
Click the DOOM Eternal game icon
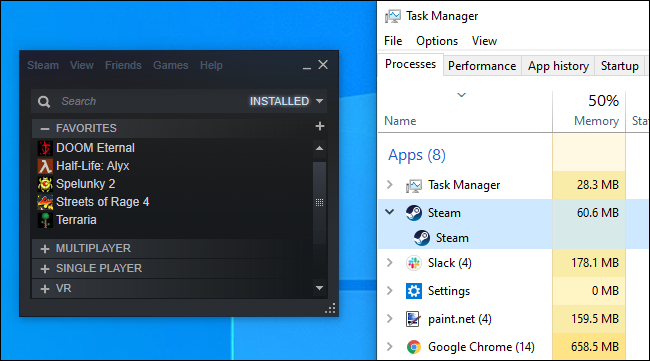(x=45, y=148)
